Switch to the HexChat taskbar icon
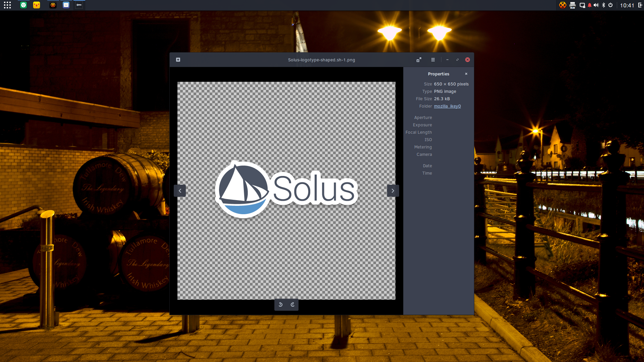 [x=53, y=5]
